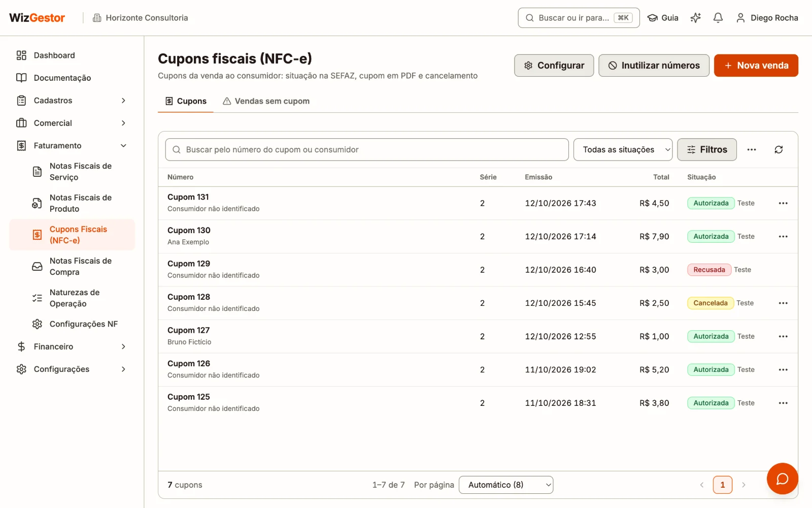Open Dashboard in the sidebar
This screenshot has height=508, width=812.
click(72, 55)
